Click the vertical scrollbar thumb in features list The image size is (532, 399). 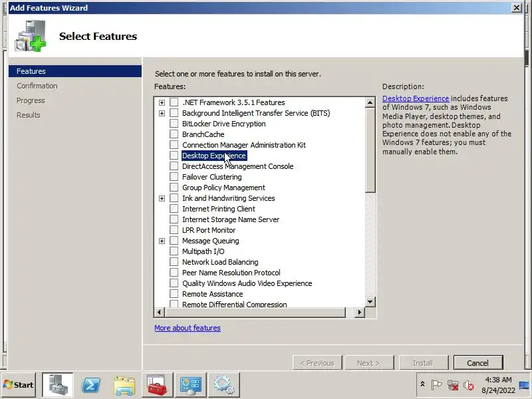point(370,150)
